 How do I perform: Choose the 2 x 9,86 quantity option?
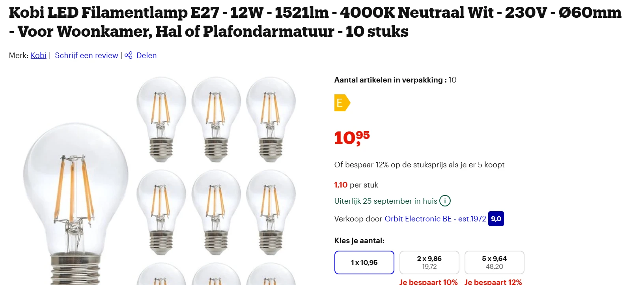429,262
